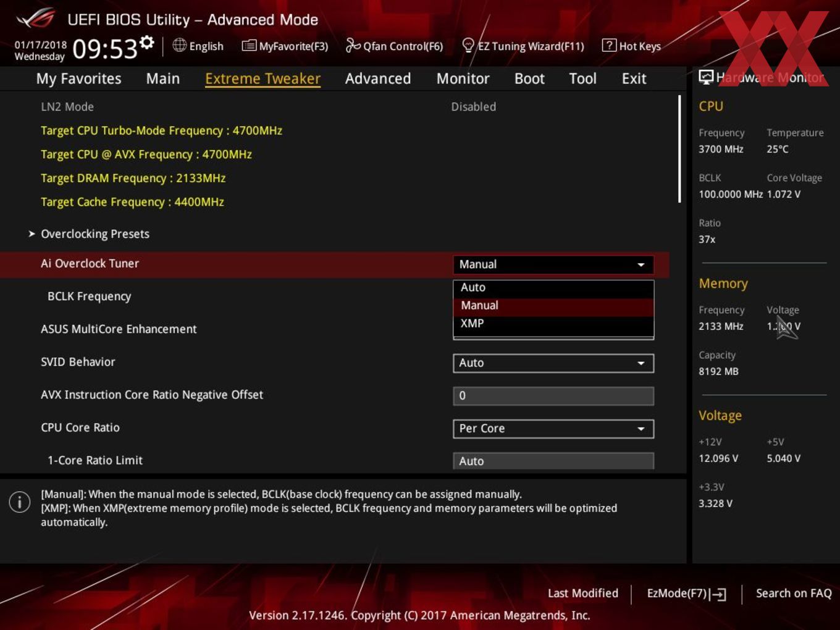Screen dimensions: 840x630
Task: Click the settings gear next to the clock
Action: tap(146, 42)
